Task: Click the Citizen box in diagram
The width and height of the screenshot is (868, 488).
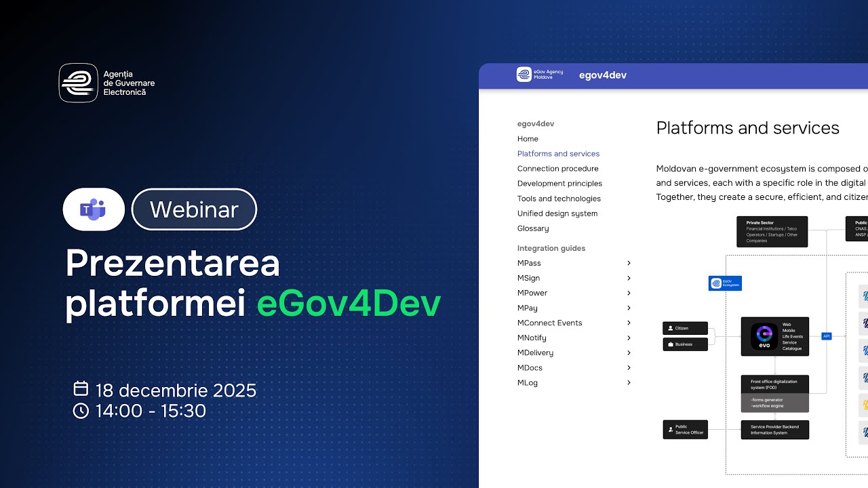Action: click(685, 328)
